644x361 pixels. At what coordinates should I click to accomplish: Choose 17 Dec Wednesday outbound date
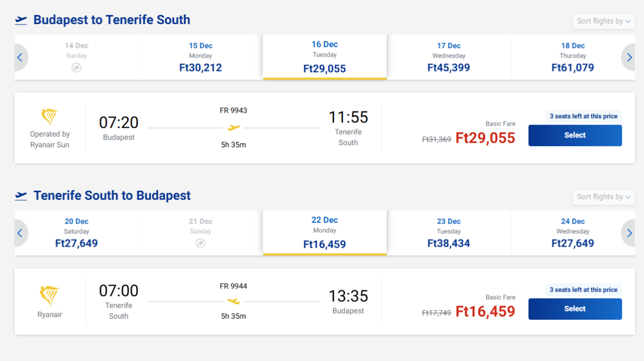pyautogui.click(x=449, y=57)
